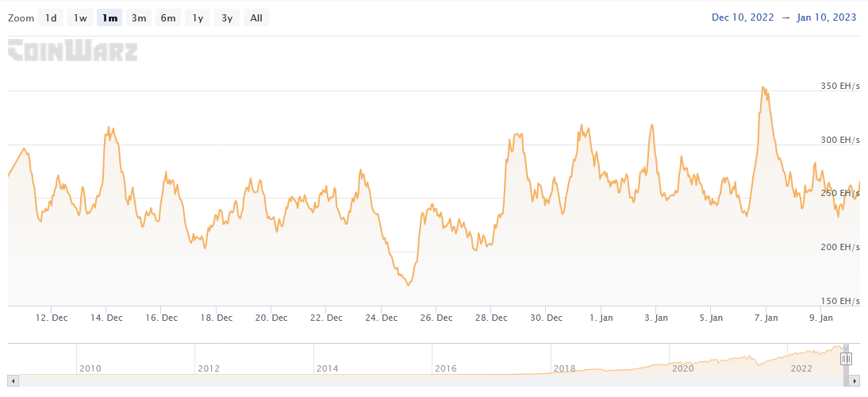The height and width of the screenshot is (397, 868).
Task: Click the 28. Dec axis label
Action: 492,318
